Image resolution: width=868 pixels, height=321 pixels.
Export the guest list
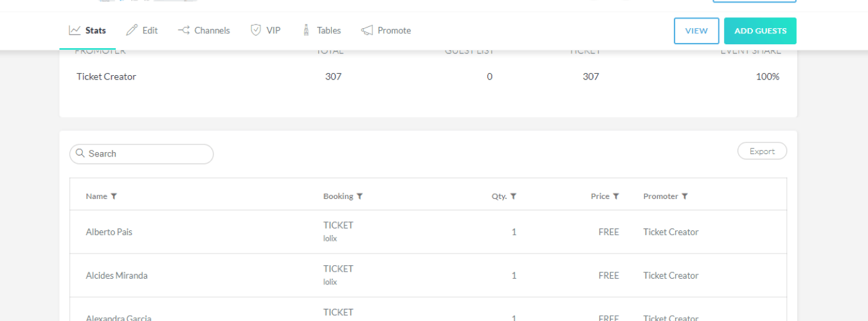click(762, 152)
